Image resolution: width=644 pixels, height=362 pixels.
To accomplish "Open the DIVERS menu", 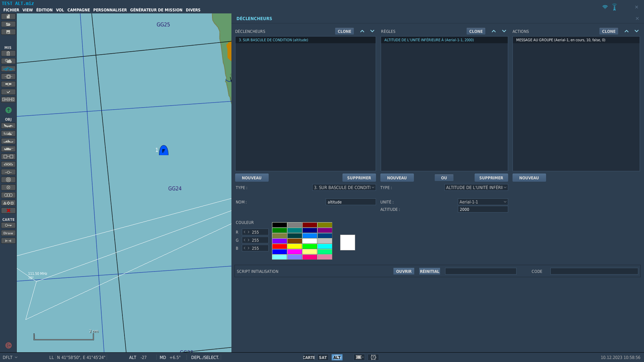I will (193, 10).
